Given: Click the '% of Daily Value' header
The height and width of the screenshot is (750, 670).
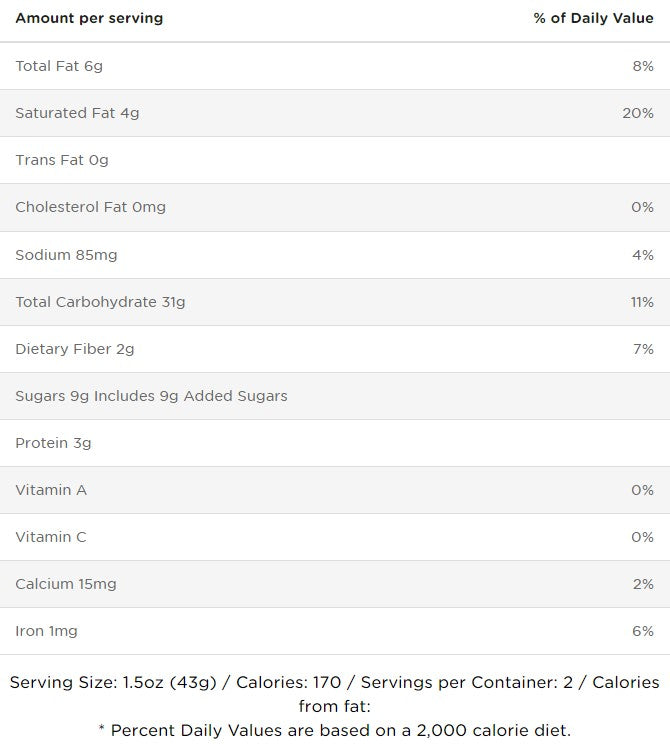Looking at the screenshot, I should [593, 18].
